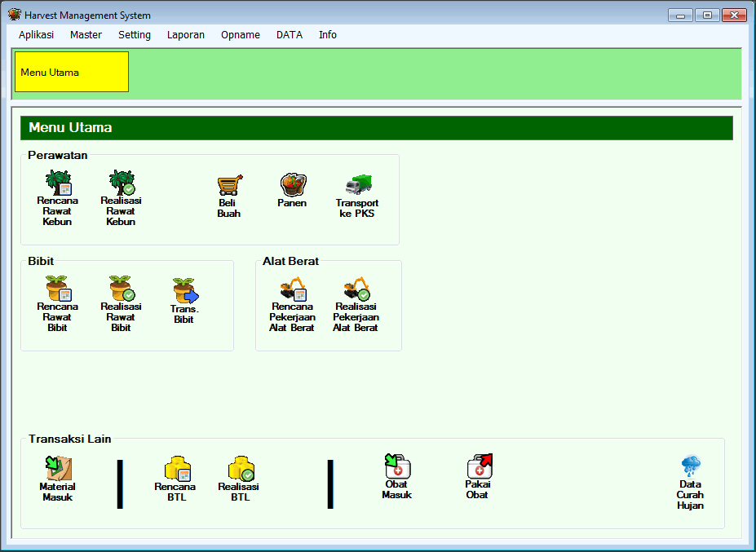756x552 pixels.
Task: Open Rencana BTL icon
Action: 178,469
